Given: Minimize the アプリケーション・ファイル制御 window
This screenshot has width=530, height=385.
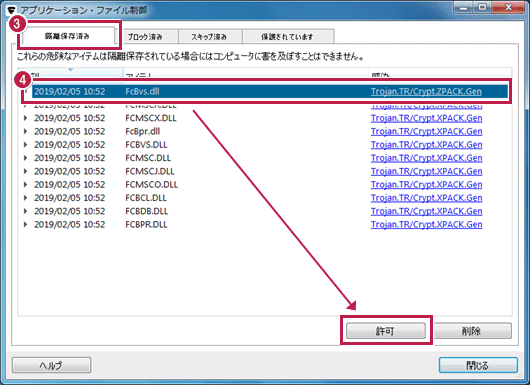Looking at the screenshot, I should (x=463, y=7).
